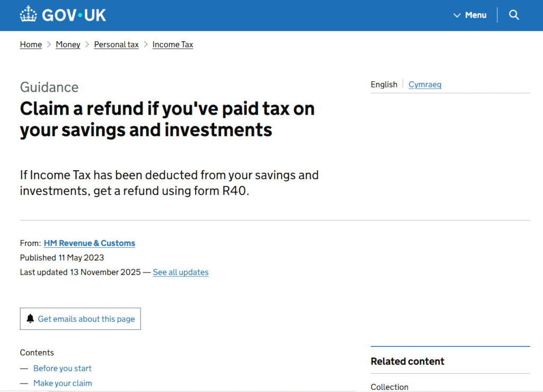
Task: Open the Money section from the breadcrumb
Action: [68, 45]
